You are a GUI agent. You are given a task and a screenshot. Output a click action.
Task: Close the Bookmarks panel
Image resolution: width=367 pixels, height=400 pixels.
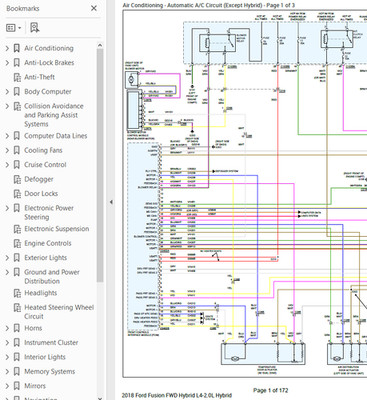[x=94, y=8]
